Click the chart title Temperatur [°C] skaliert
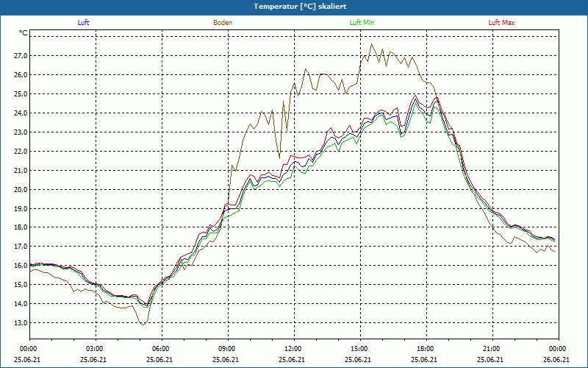588x368 pixels. point(300,7)
